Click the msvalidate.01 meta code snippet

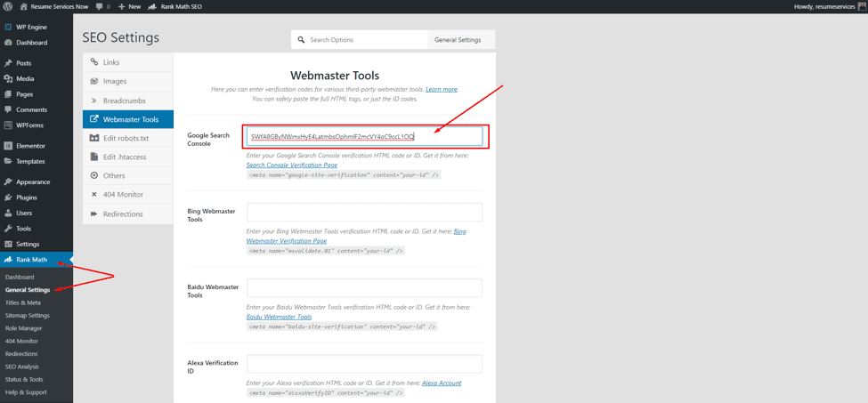[326, 250]
